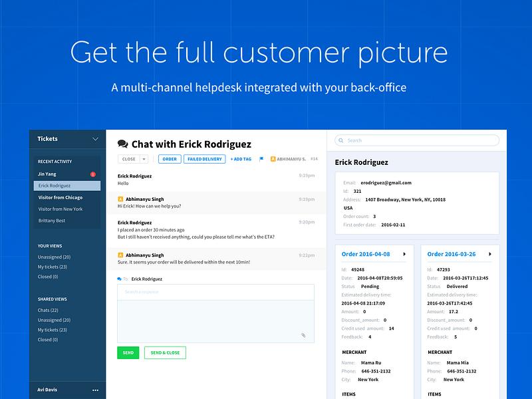This screenshot has height=399, width=532.
Task: Click merchant name Mama Mia
Action: pyautogui.click(x=458, y=363)
